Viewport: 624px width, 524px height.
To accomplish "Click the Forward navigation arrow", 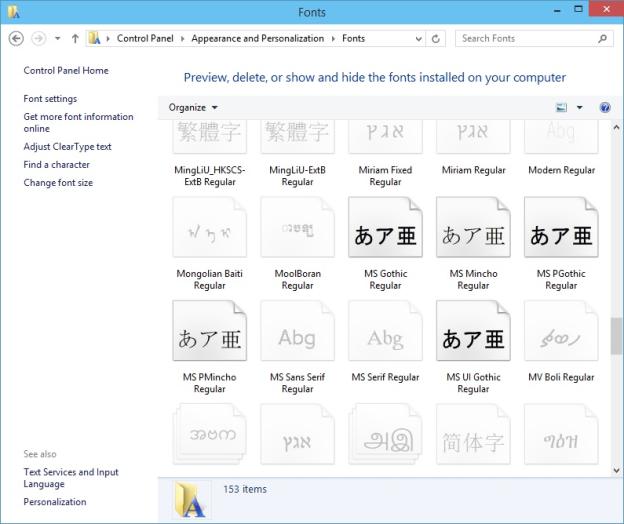I will [x=38, y=39].
